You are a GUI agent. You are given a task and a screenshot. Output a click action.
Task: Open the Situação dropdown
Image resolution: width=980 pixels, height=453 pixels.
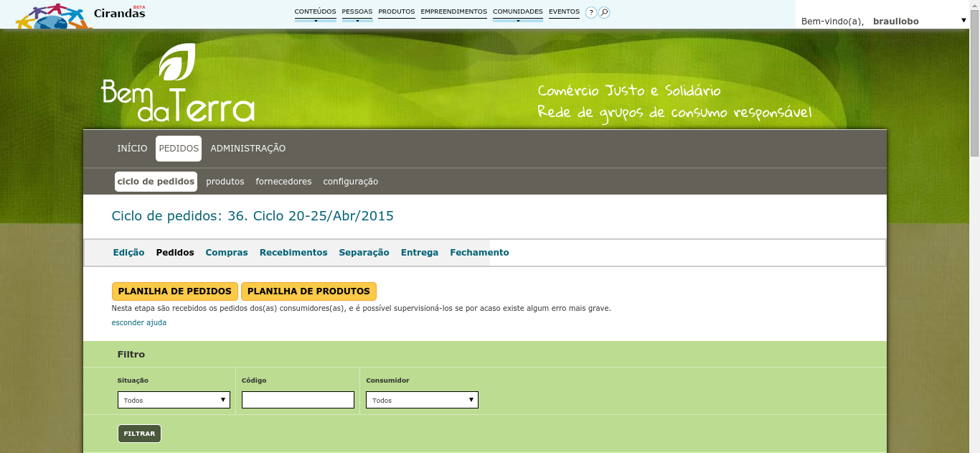coord(174,400)
